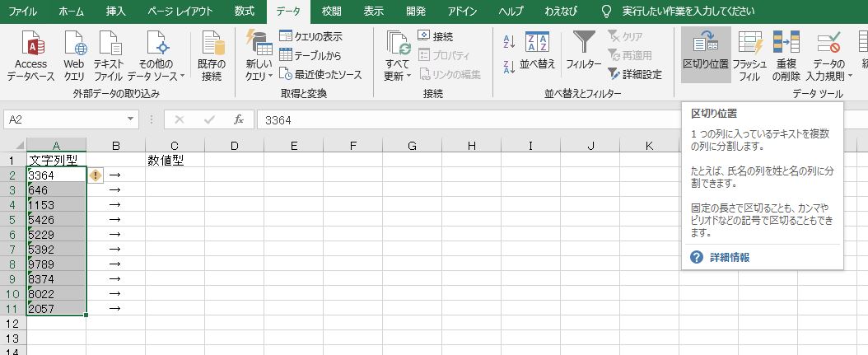Switch to Home (ホーム) tab

click(72, 11)
